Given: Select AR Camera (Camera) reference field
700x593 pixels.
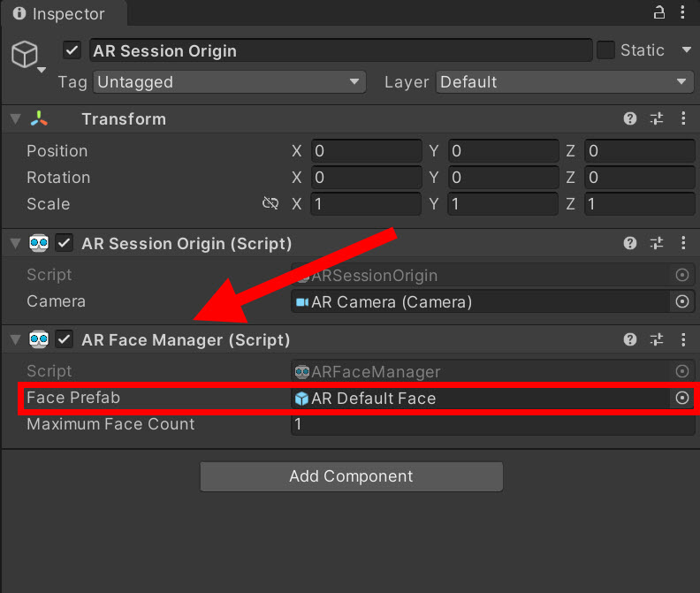Looking at the screenshot, I should tap(480, 302).
